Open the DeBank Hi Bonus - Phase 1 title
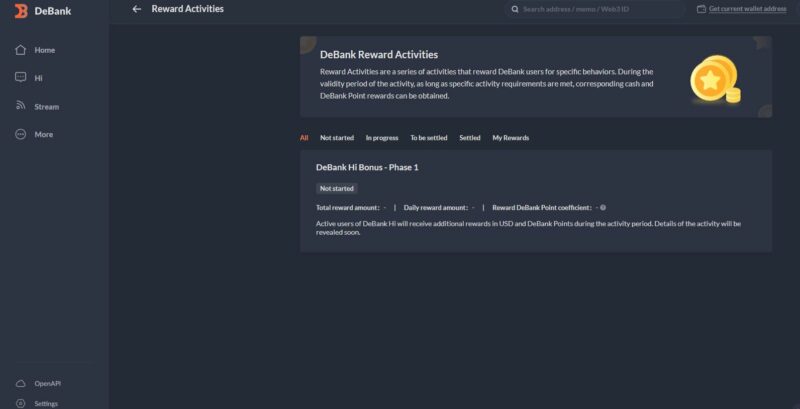 click(x=367, y=167)
